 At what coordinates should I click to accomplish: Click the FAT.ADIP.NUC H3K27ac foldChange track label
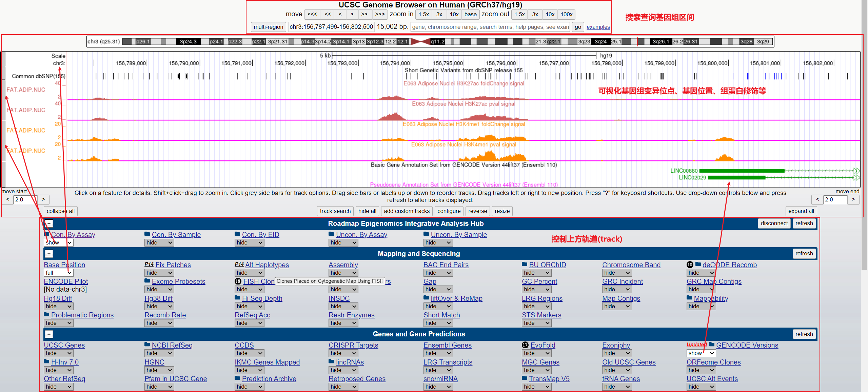point(26,90)
